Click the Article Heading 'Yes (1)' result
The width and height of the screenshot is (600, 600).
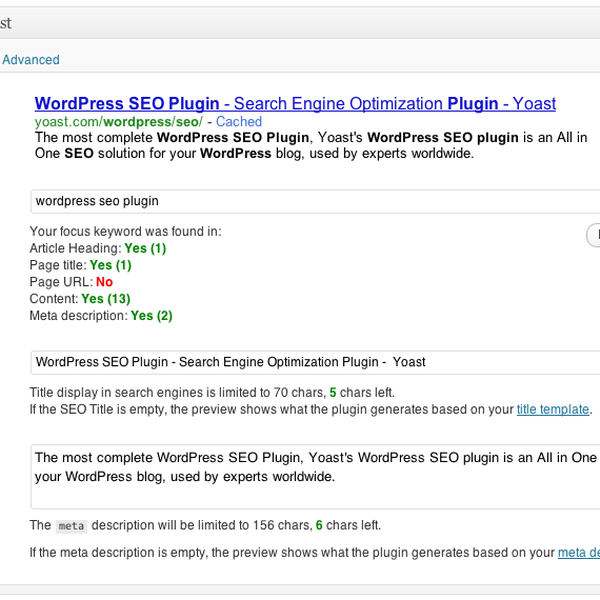145,248
